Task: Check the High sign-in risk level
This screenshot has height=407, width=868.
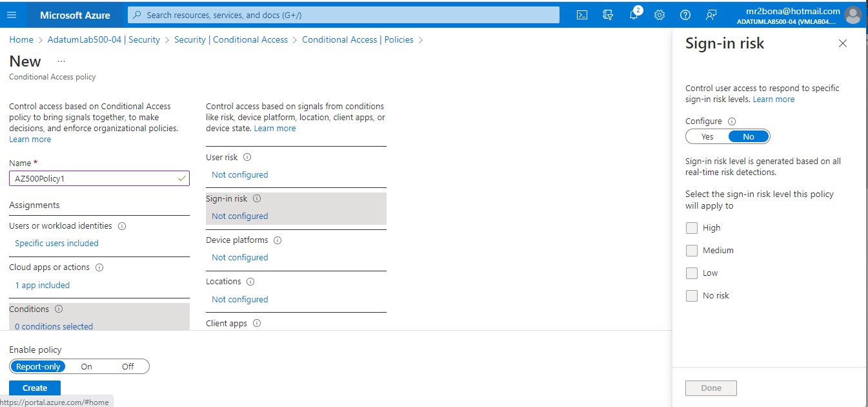Action: [692, 227]
